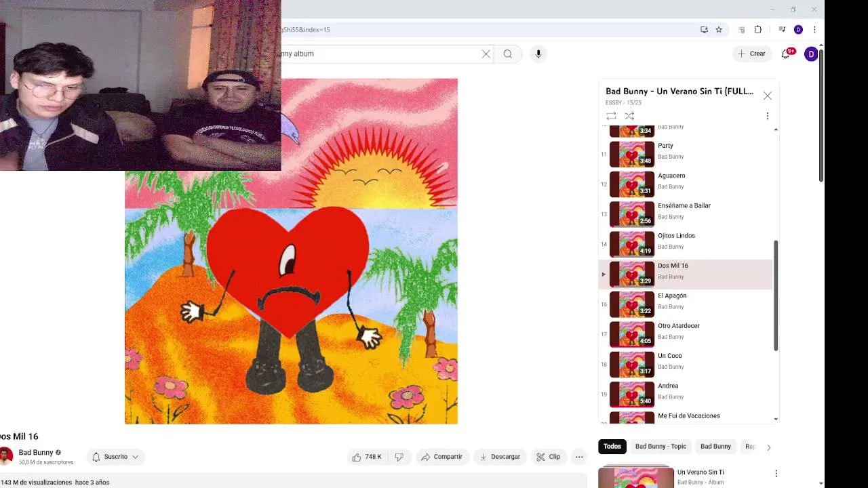Image resolution: width=868 pixels, height=488 pixels.
Task: Click the album art video player
Action: pos(291,251)
